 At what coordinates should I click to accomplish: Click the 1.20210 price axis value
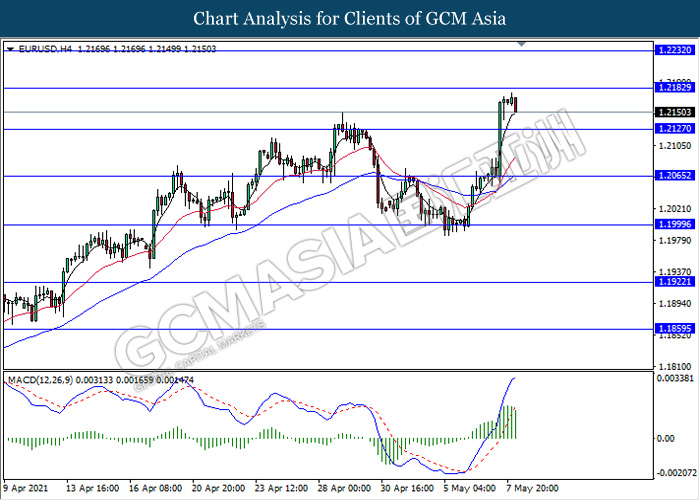pos(675,208)
